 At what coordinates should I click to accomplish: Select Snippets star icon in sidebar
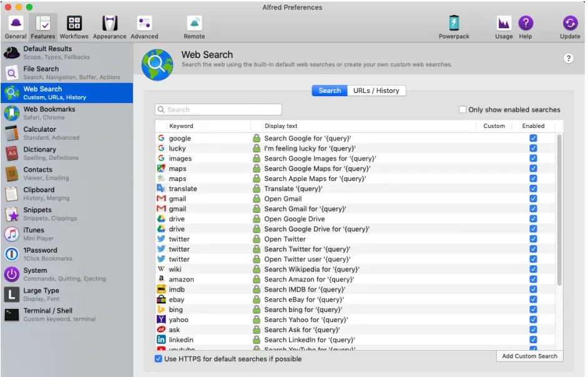[x=12, y=214]
